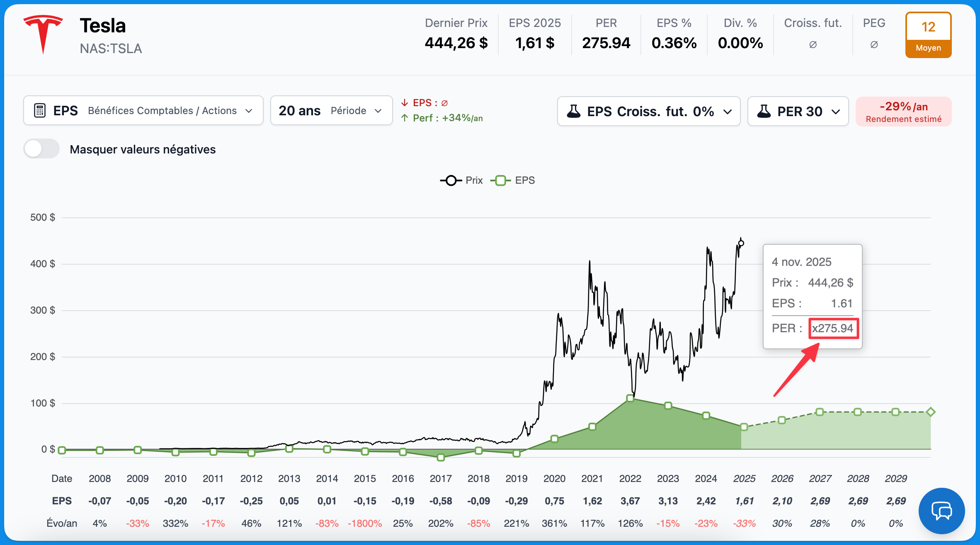The image size is (980, 545).
Task: Click the flask icon beside EPS Croiss. fut.
Action: pos(574,111)
